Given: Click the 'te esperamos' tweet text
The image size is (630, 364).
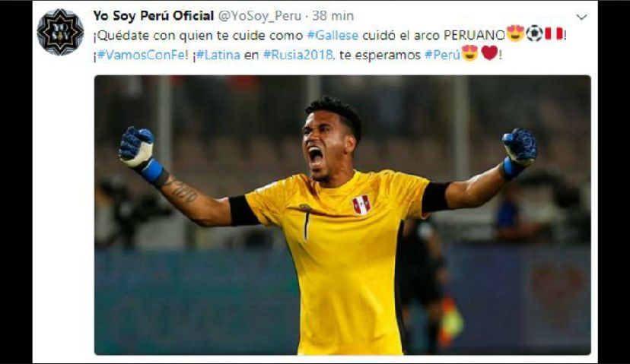Looking at the screenshot, I should (x=380, y=55).
